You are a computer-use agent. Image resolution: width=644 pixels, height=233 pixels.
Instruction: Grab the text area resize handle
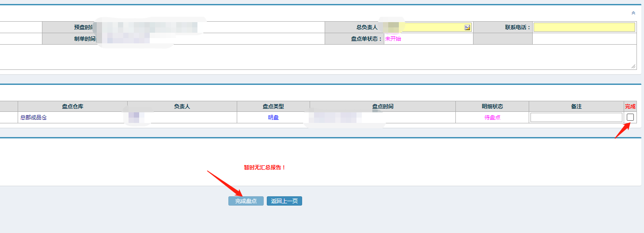633,66
